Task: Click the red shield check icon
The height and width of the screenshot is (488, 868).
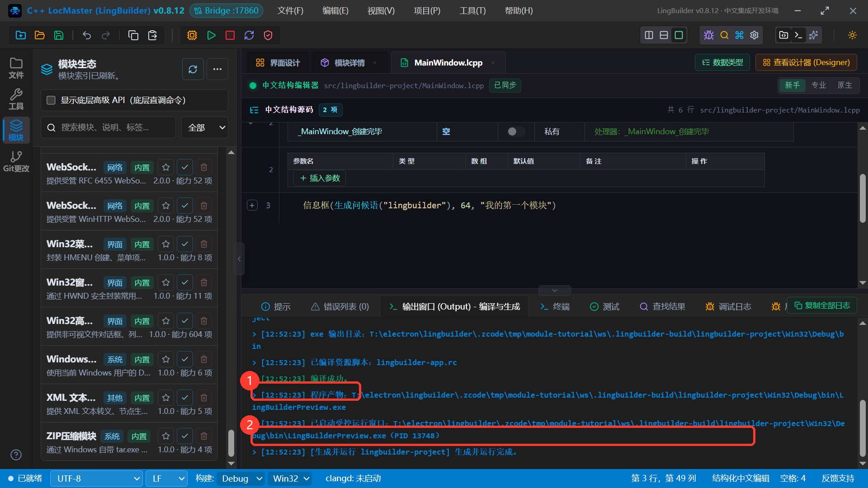Action: pos(268,35)
